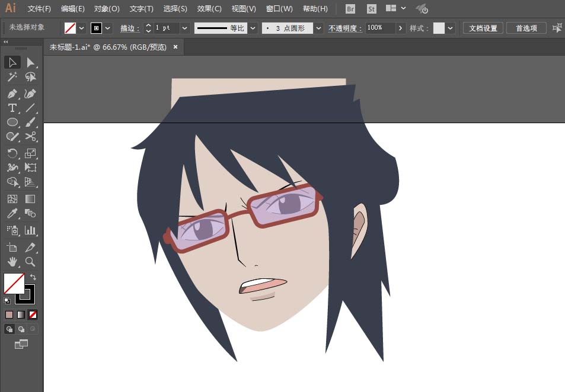Viewport: 565px width, 392px height.
Task: Select the Scissors tool
Action: click(30, 136)
